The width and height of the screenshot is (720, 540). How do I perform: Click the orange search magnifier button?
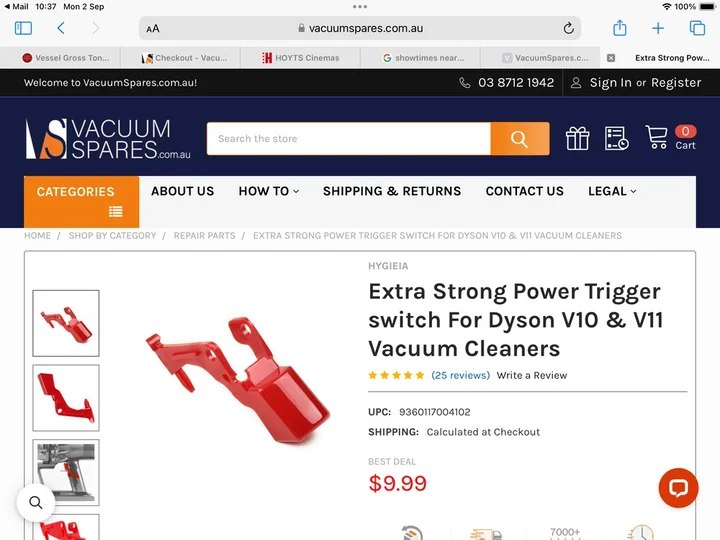(520, 139)
